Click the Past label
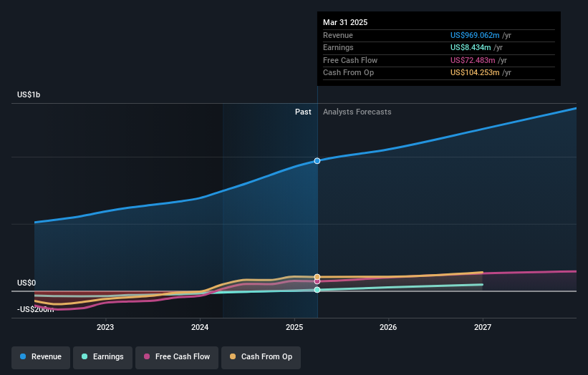Image resolution: width=588 pixels, height=375 pixels. tap(303, 112)
